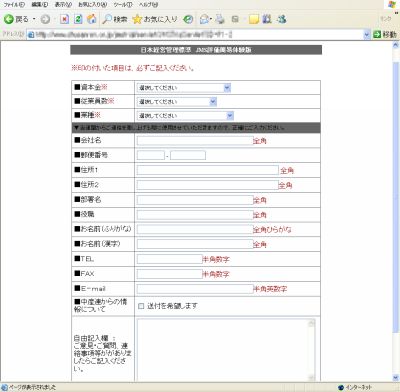Click the Print icon in toolbar

220,19
